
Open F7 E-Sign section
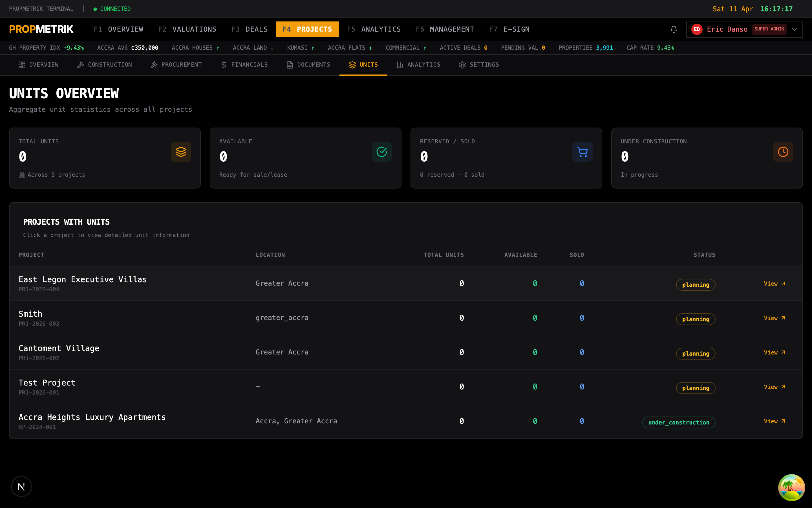[x=509, y=29]
